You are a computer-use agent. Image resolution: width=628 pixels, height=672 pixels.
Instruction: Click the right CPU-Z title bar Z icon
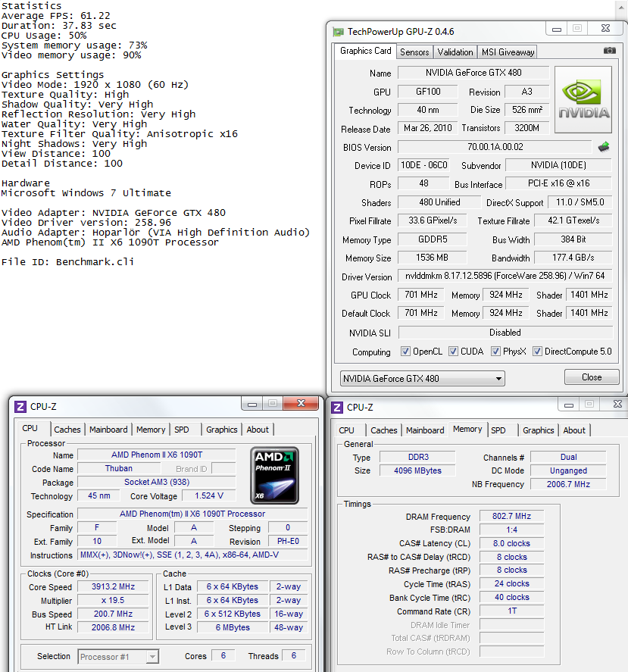(337, 407)
